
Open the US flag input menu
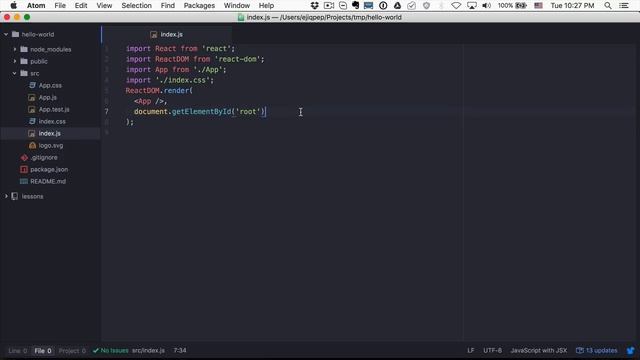click(538, 5)
